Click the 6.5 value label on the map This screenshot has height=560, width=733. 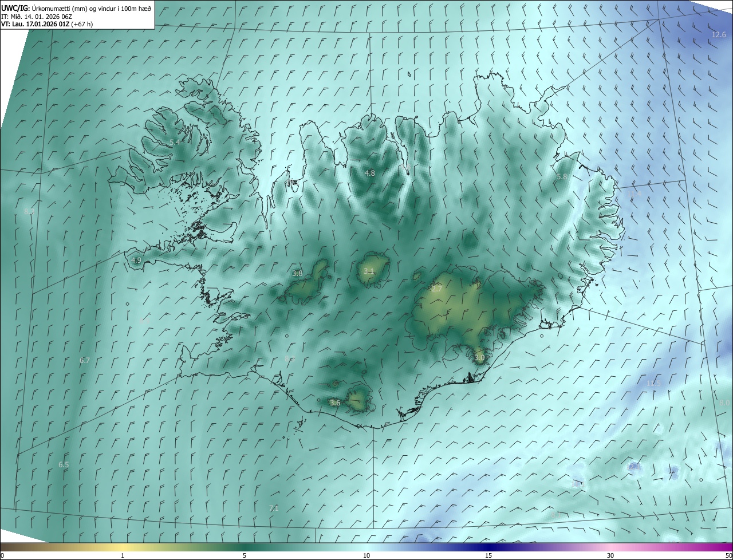coord(64,465)
